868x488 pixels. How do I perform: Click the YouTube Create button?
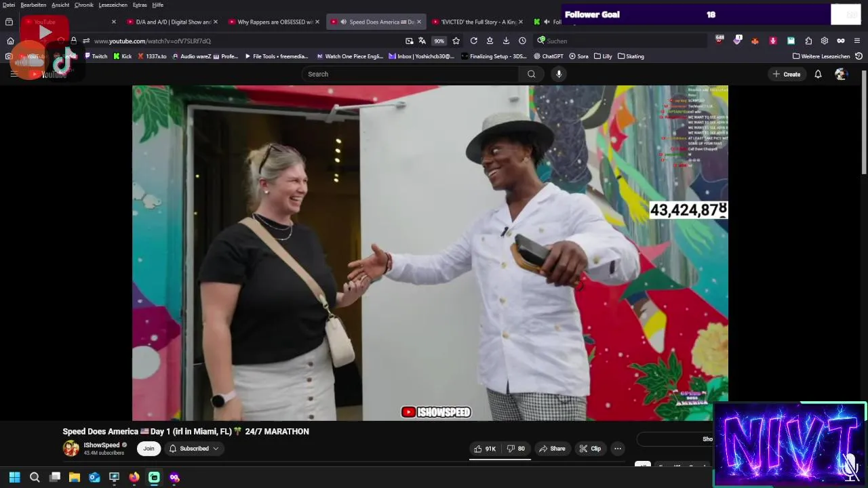pyautogui.click(x=786, y=74)
